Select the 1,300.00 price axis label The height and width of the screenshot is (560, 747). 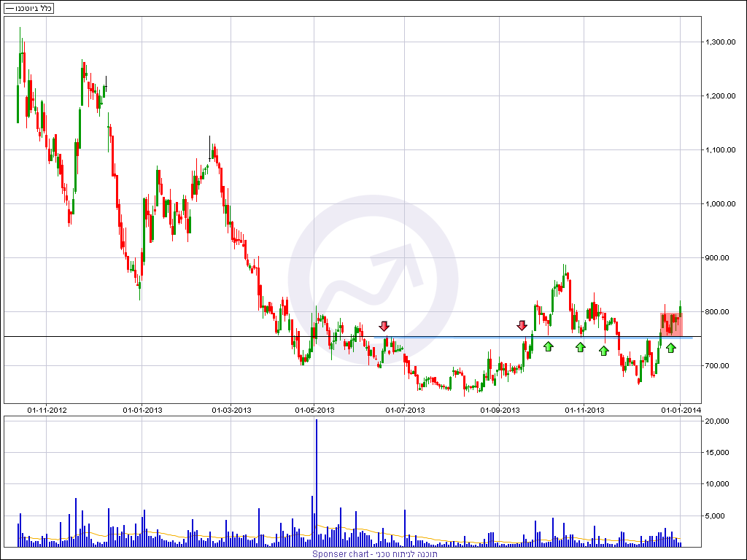[x=720, y=42]
